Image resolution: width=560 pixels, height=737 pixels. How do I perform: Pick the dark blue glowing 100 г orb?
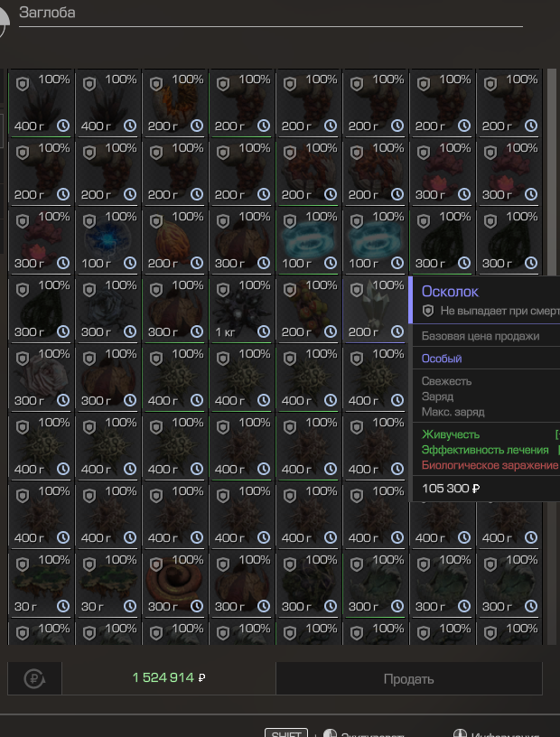108,240
